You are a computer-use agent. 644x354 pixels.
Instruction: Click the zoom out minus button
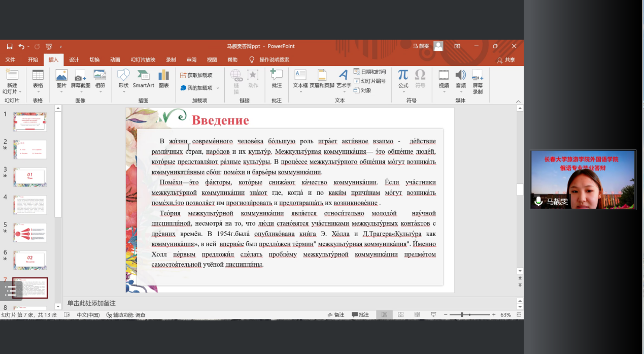(445, 315)
